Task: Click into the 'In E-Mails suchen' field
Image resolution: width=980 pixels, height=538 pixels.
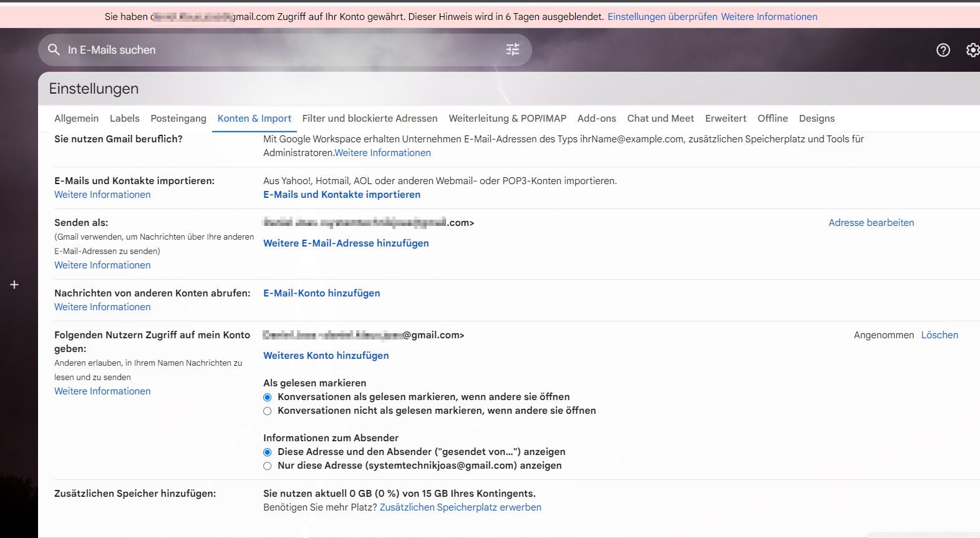Action: coord(281,50)
